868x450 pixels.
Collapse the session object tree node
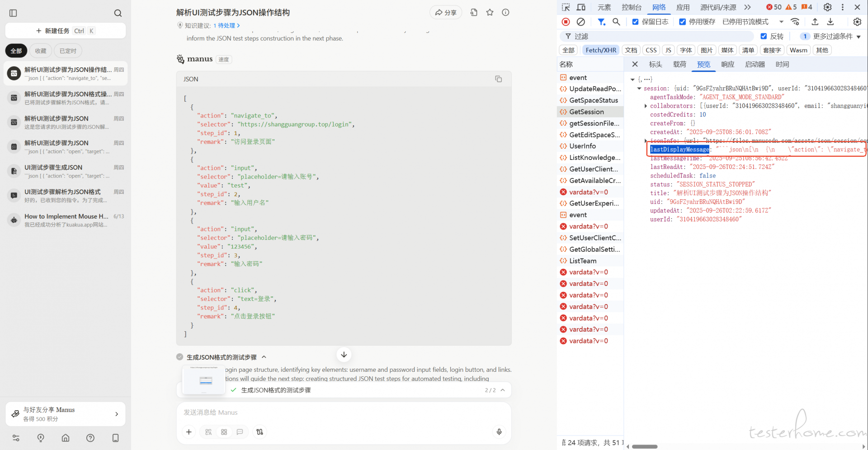[639, 89]
